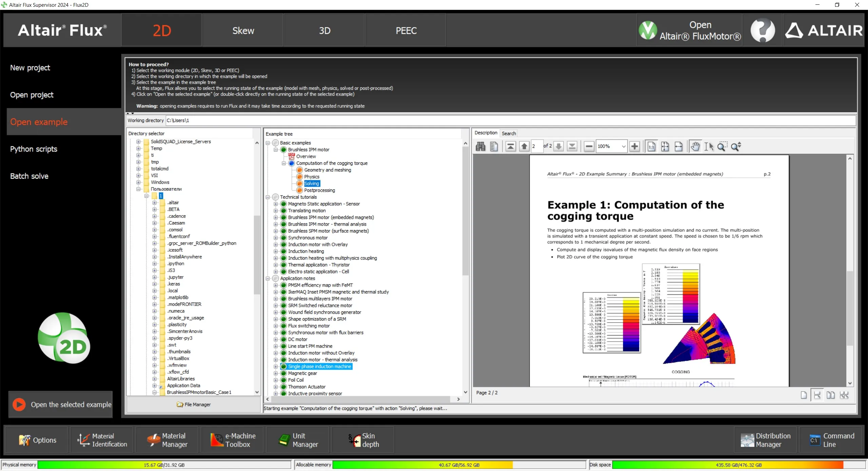Open Unit Manager
This screenshot has width=868, height=471.
(x=298, y=440)
